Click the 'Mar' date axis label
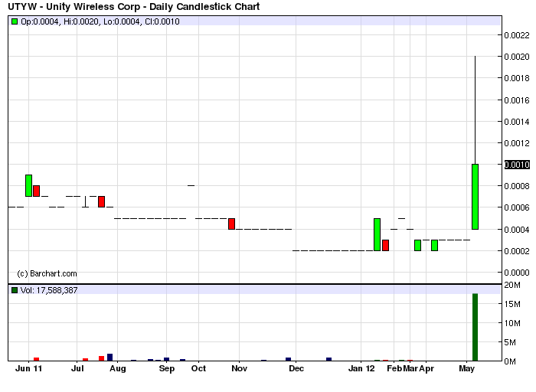 pos(410,368)
